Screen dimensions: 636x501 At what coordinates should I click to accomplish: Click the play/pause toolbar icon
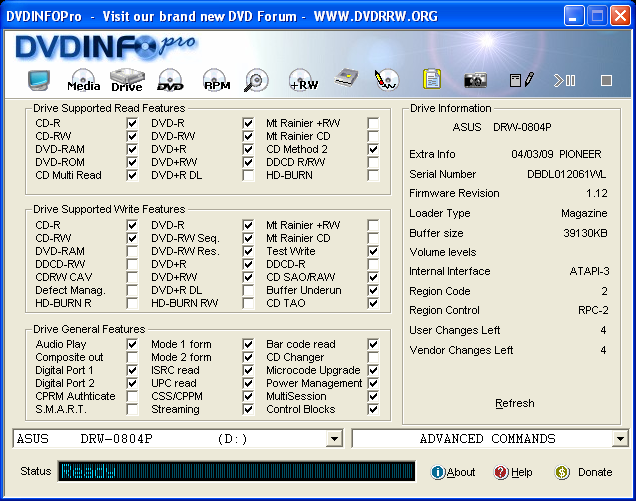coord(565,80)
